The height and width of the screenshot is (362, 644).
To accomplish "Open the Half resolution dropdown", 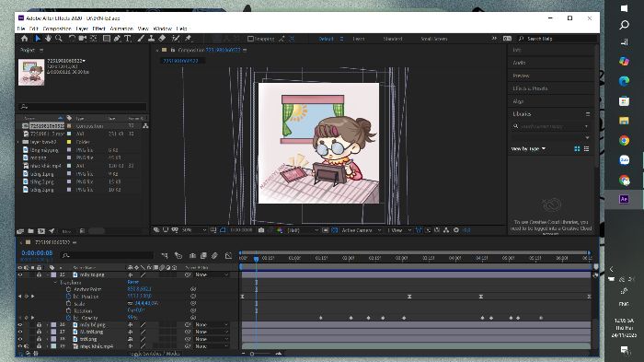I will click(303, 230).
